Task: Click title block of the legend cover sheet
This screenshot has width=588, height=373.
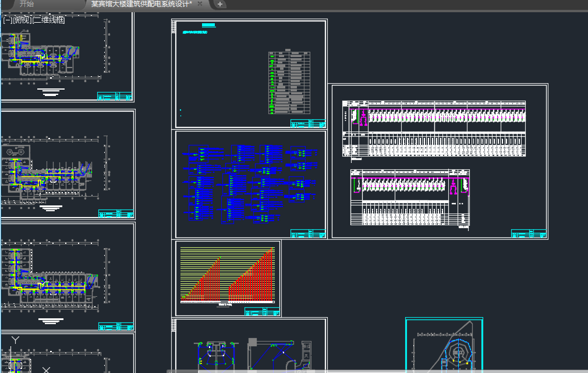Action: tap(307, 123)
